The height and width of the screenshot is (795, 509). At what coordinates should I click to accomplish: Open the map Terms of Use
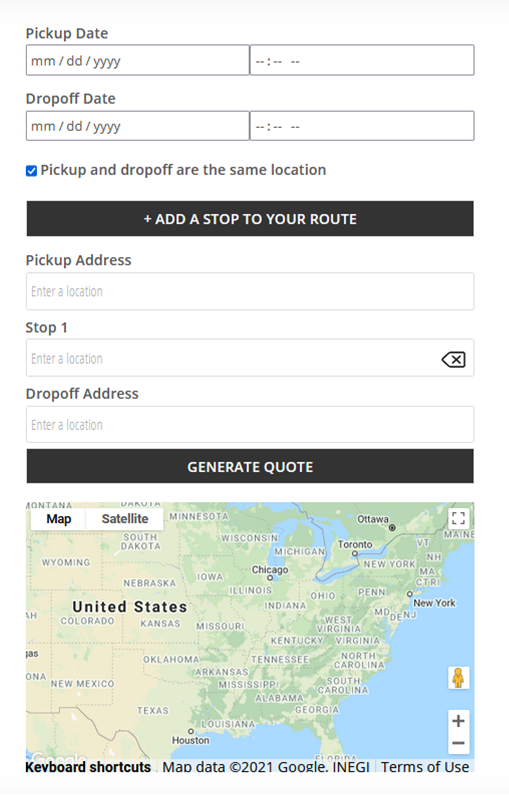(x=425, y=767)
